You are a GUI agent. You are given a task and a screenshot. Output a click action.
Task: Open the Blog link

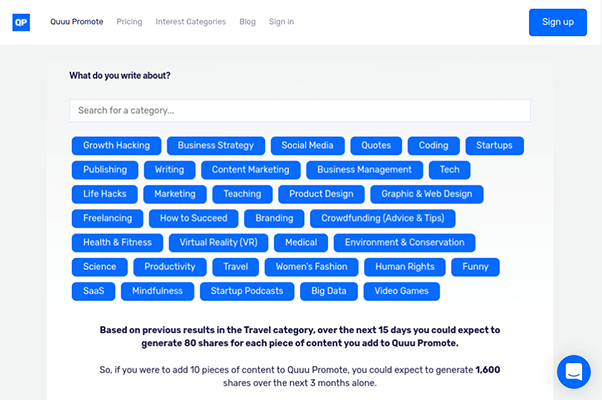pos(247,22)
